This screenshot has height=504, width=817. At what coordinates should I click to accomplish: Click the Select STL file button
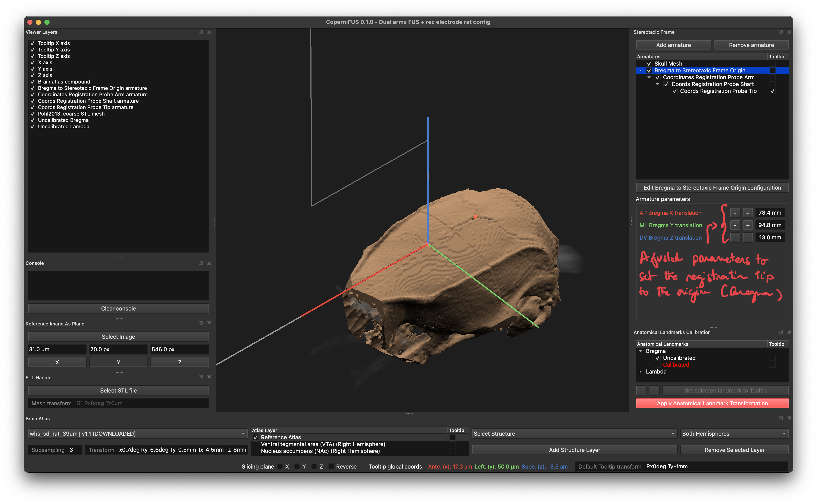tap(118, 390)
